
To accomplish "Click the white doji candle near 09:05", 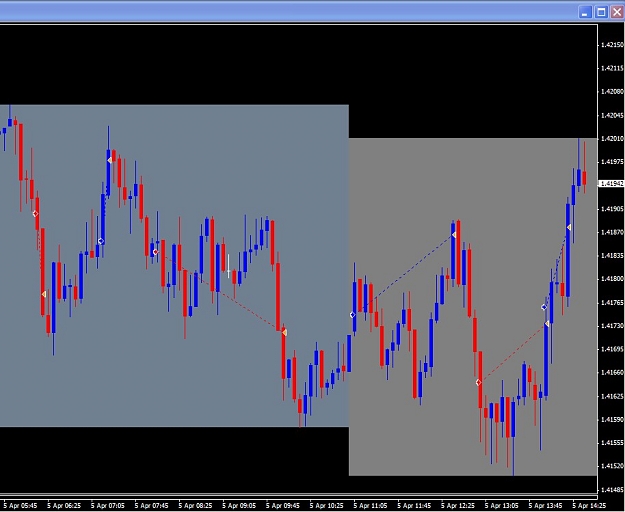I will pos(228,266).
